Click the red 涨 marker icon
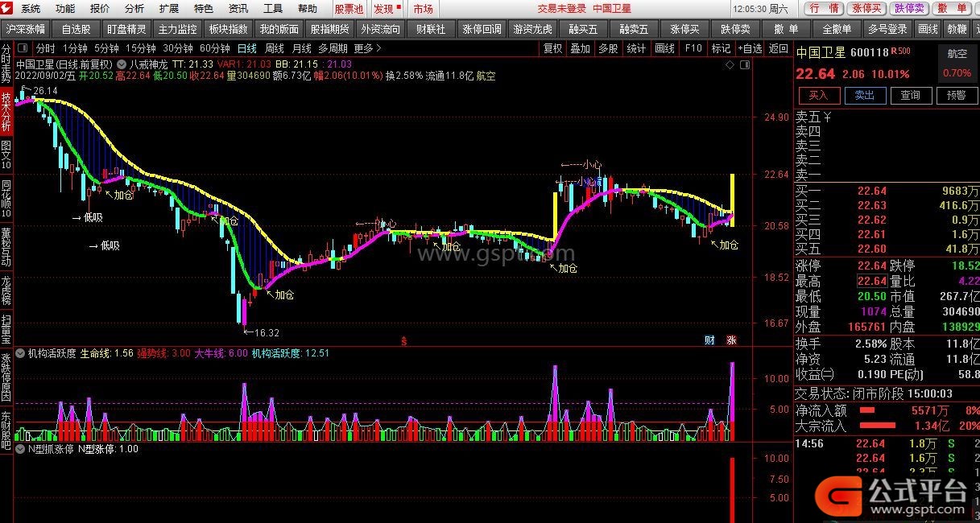This screenshot has width=980, height=523. click(x=731, y=340)
